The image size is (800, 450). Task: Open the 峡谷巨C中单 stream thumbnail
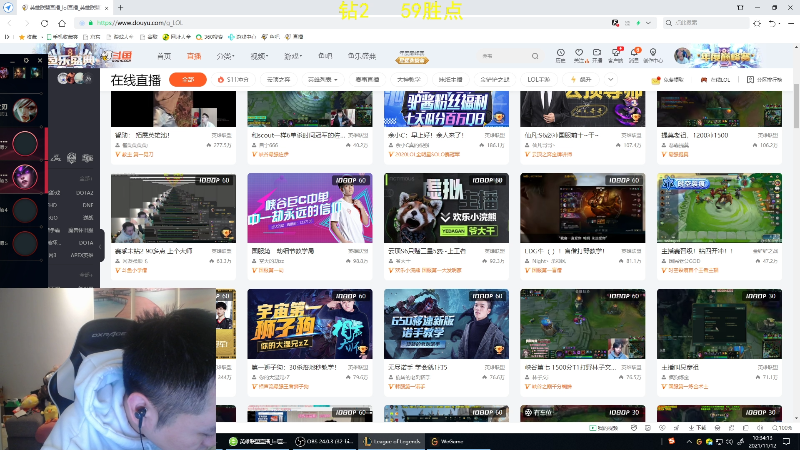tap(310, 208)
